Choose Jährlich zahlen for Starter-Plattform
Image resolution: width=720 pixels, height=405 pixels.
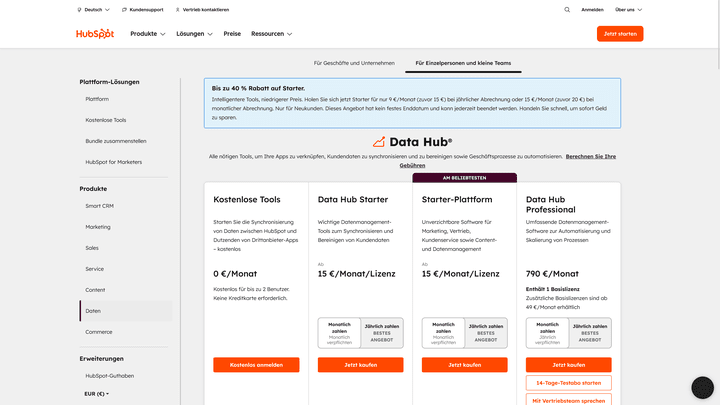click(x=486, y=333)
